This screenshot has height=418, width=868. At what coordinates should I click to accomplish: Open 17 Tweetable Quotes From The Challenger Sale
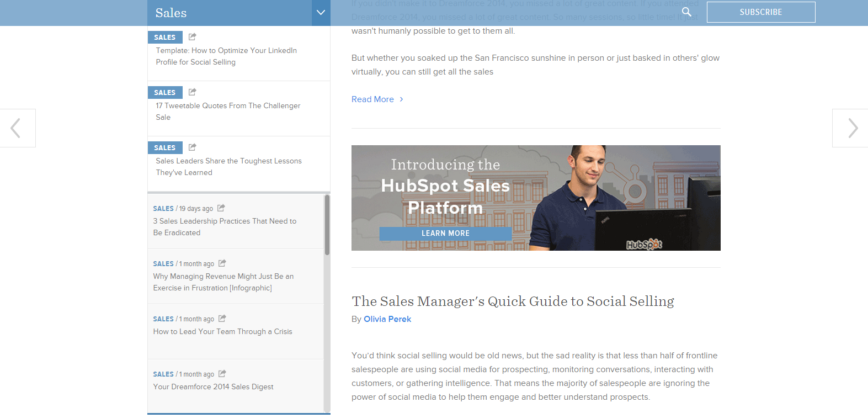(x=228, y=112)
